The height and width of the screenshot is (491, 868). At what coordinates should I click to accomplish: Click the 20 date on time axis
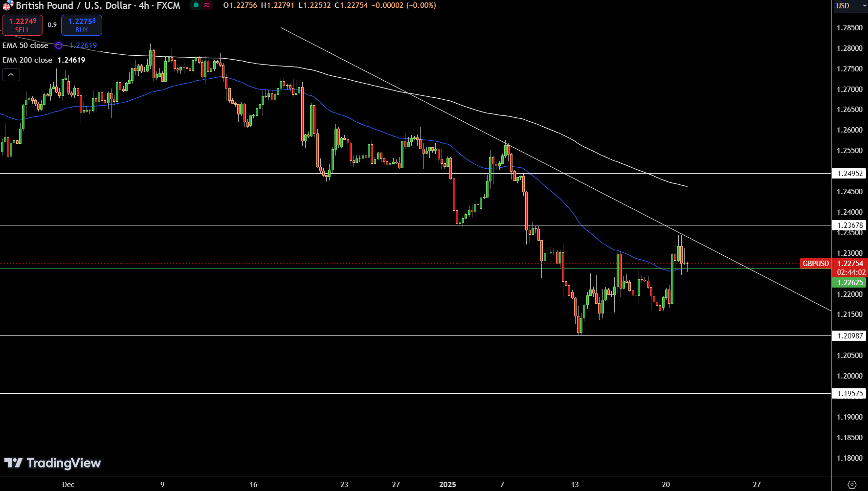point(666,485)
